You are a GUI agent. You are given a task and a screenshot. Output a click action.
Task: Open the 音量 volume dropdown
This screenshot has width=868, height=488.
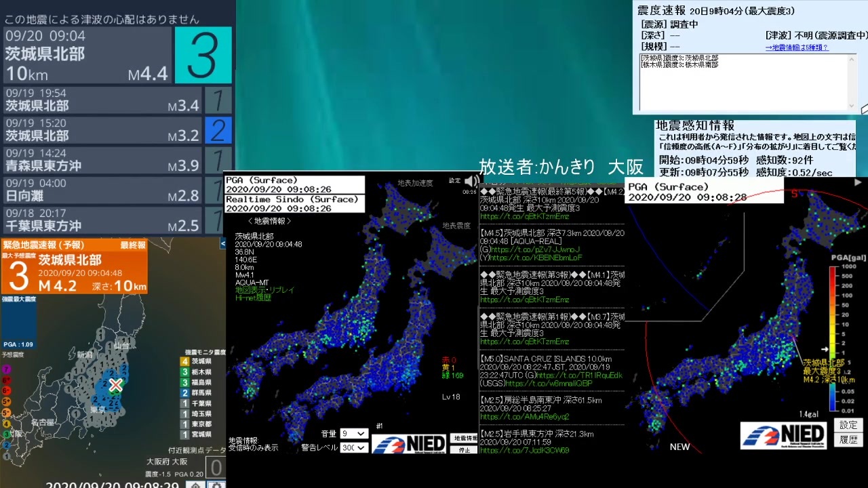click(x=354, y=433)
